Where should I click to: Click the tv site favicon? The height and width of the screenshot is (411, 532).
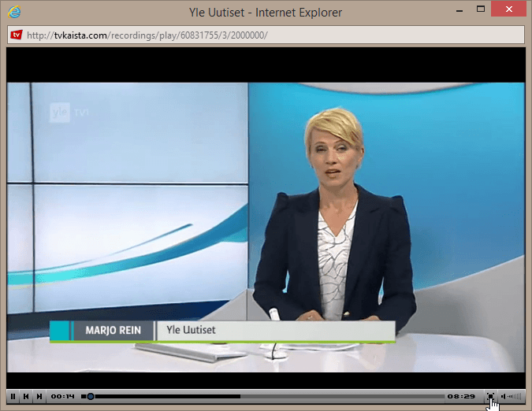pos(17,35)
